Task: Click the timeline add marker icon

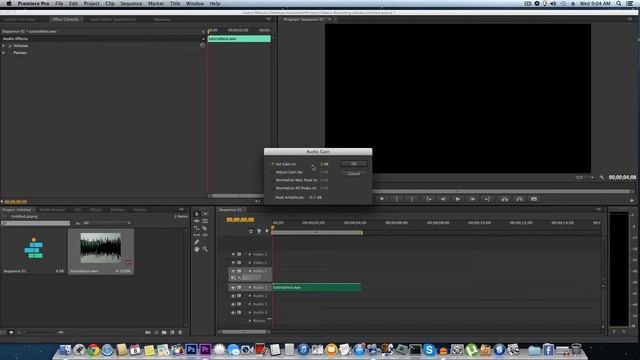Action: point(267,231)
